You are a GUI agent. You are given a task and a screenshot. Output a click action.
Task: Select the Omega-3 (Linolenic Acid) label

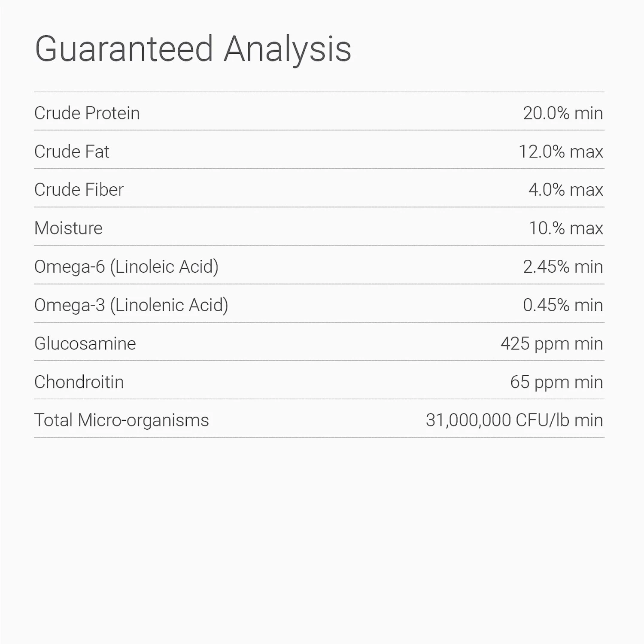point(131,305)
